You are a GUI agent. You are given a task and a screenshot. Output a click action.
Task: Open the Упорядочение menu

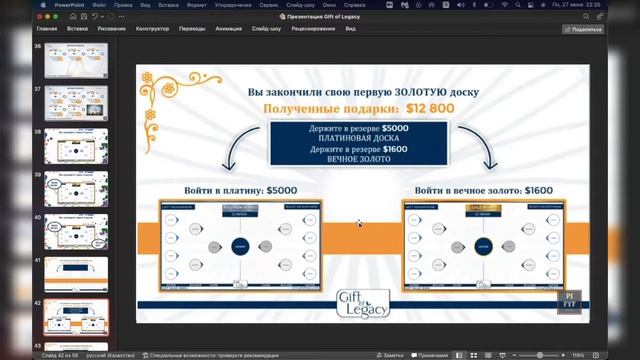click(x=233, y=5)
